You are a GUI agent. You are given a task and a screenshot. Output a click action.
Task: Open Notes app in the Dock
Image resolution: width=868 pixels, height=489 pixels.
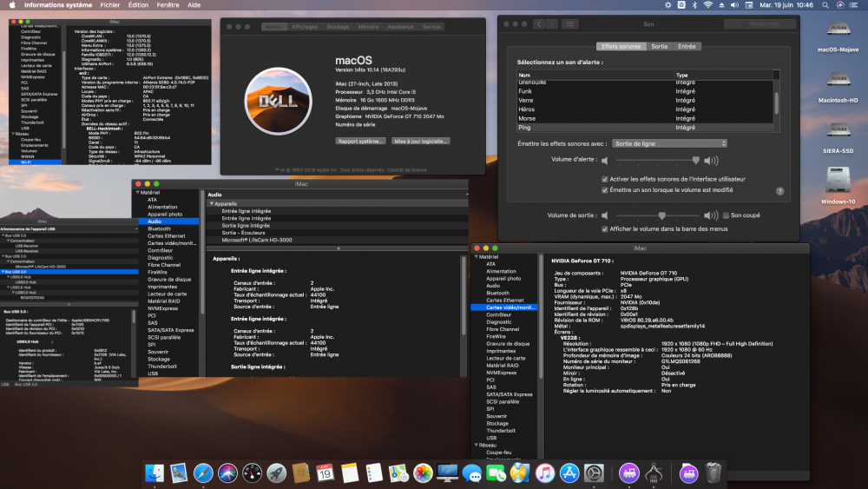(x=350, y=473)
